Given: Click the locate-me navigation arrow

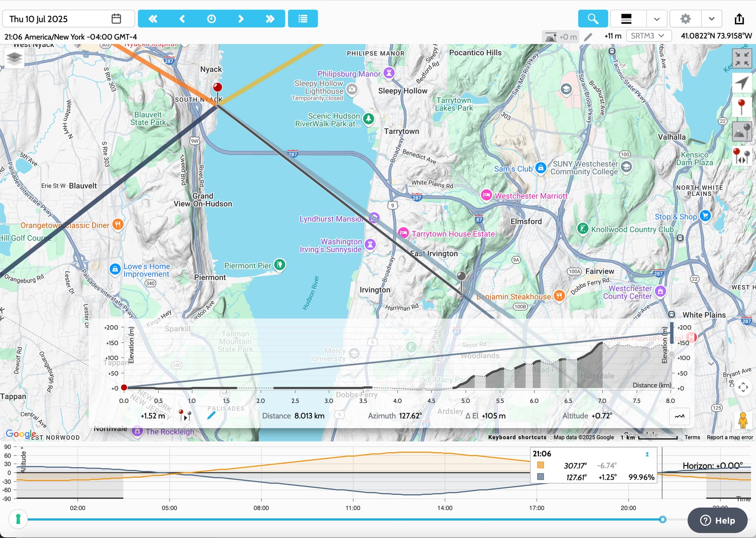Looking at the screenshot, I should pyautogui.click(x=742, y=83).
